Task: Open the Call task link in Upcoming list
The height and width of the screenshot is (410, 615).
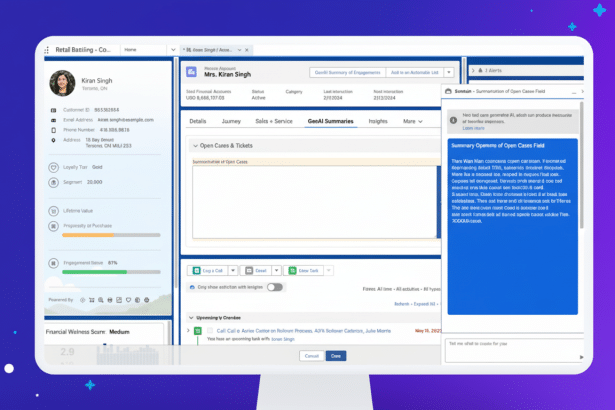Action: point(304,331)
